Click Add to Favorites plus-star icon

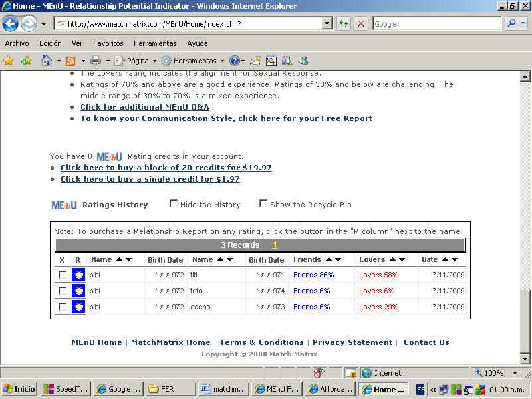(x=26, y=61)
